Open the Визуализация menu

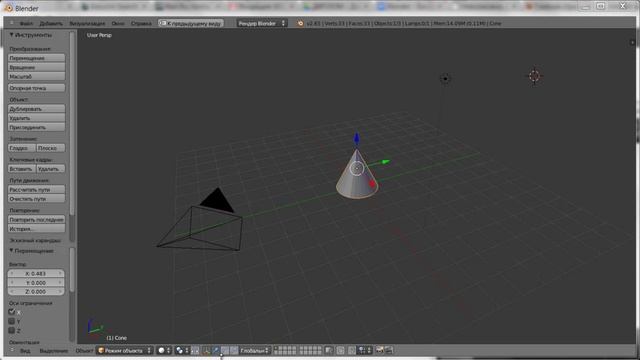click(87, 23)
